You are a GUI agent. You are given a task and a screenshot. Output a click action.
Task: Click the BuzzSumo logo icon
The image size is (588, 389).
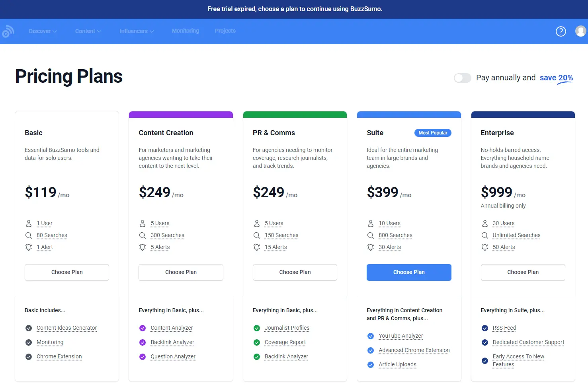8,31
